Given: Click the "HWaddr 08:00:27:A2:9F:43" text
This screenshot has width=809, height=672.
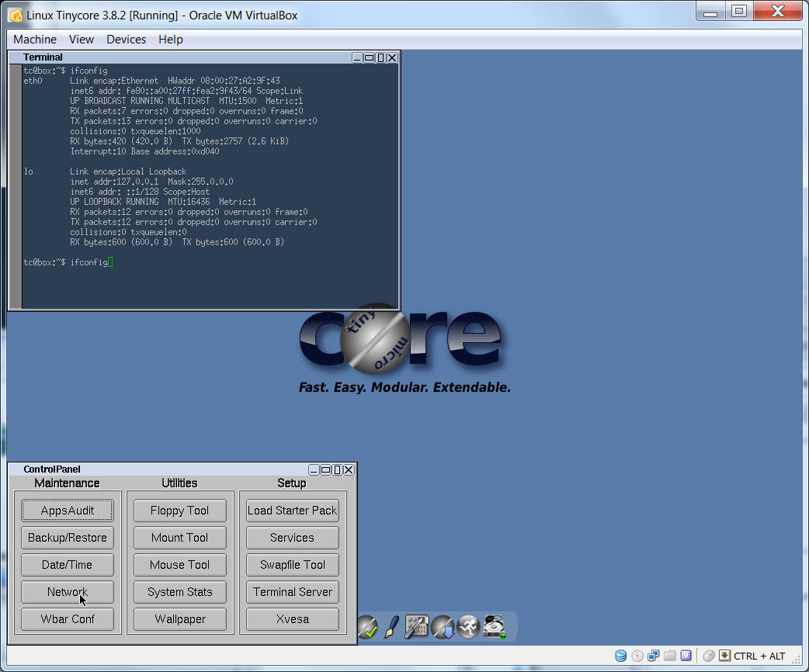Looking at the screenshot, I should pos(224,81).
